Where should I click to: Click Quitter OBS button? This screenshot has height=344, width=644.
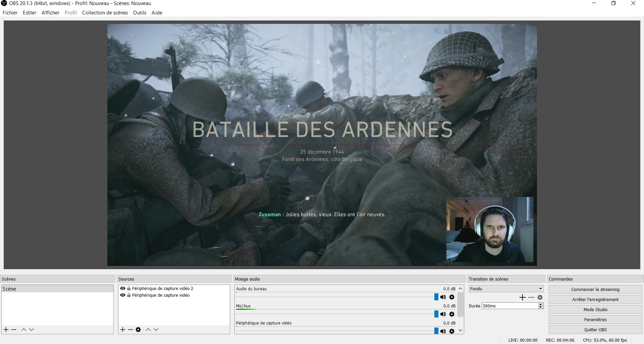pyautogui.click(x=595, y=330)
